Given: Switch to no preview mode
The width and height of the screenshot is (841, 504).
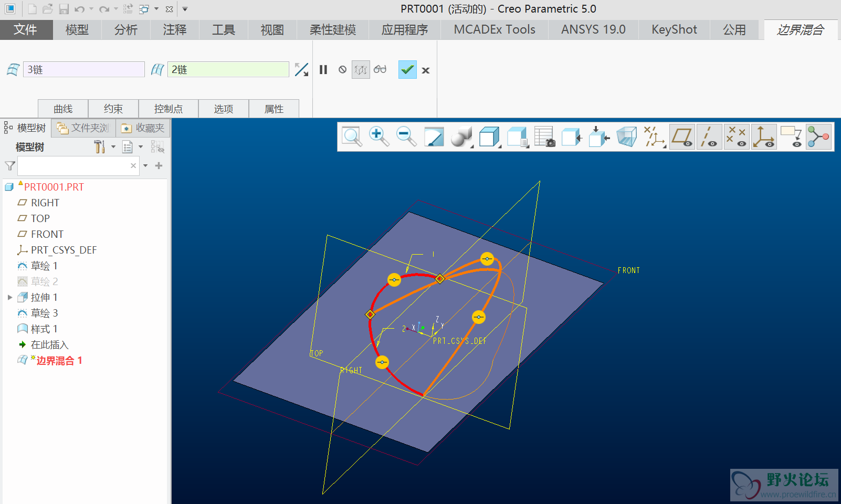Looking at the screenshot, I should (x=342, y=69).
